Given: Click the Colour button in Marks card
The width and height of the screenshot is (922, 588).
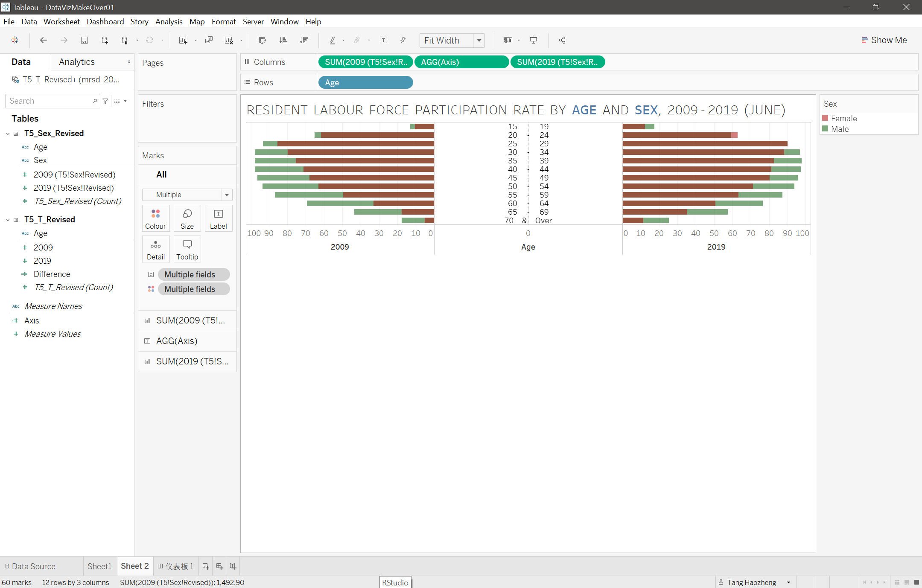Looking at the screenshot, I should [x=155, y=218].
